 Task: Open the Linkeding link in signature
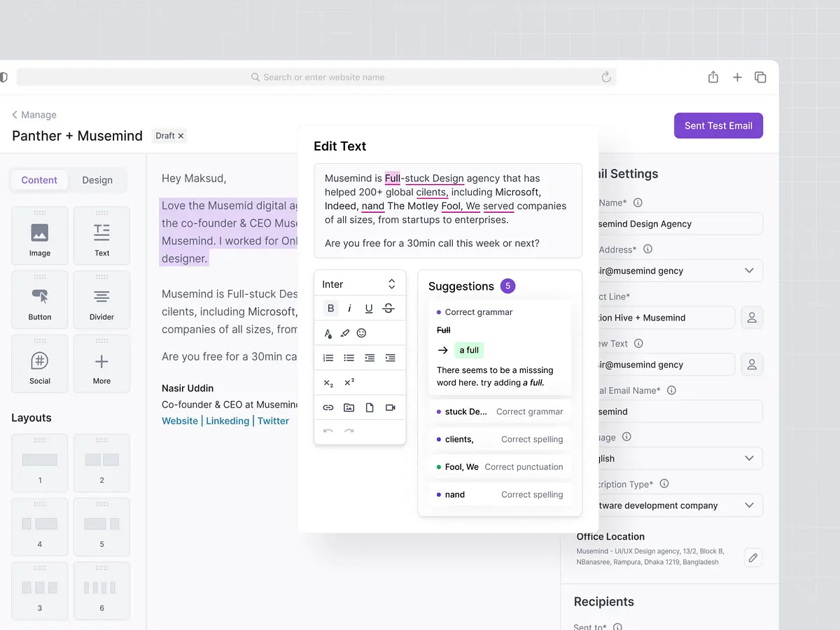coord(227,421)
